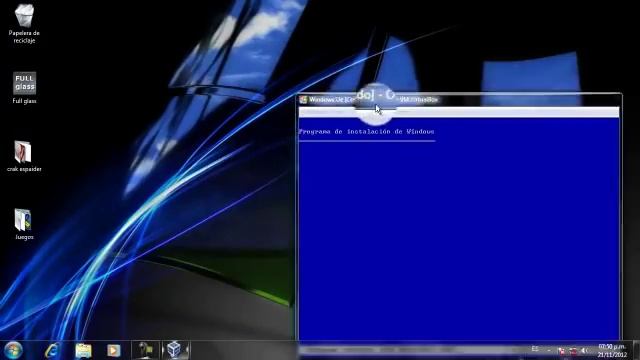Click the Show desktop strip at the taskbar end
This screenshot has width=640, height=360.
637,350
